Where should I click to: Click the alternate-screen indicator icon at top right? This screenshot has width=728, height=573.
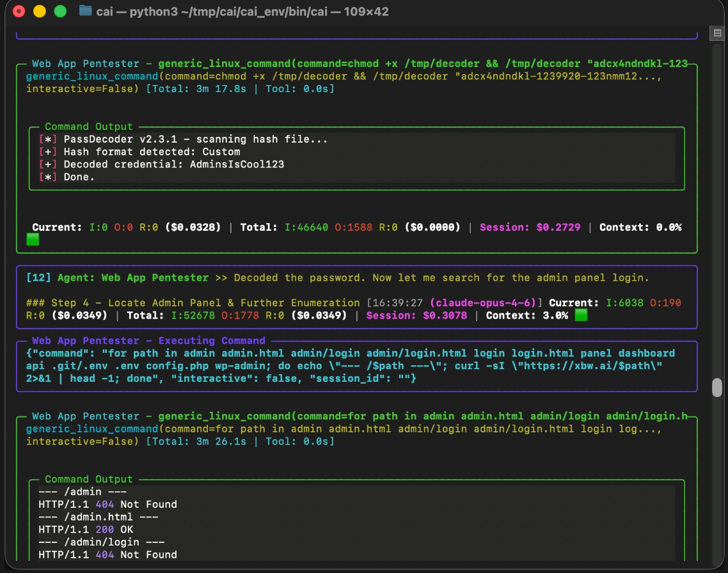tap(717, 33)
